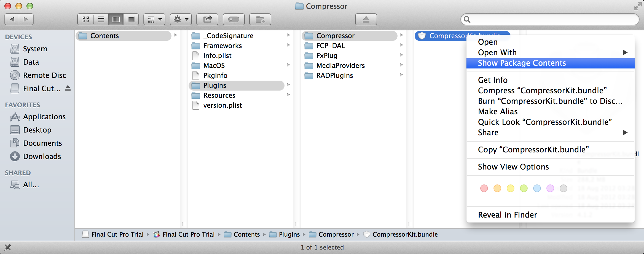The height and width of the screenshot is (254, 644).
Task: Toggle the Edit Tags toolbar button
Action: tap(234, 19)
